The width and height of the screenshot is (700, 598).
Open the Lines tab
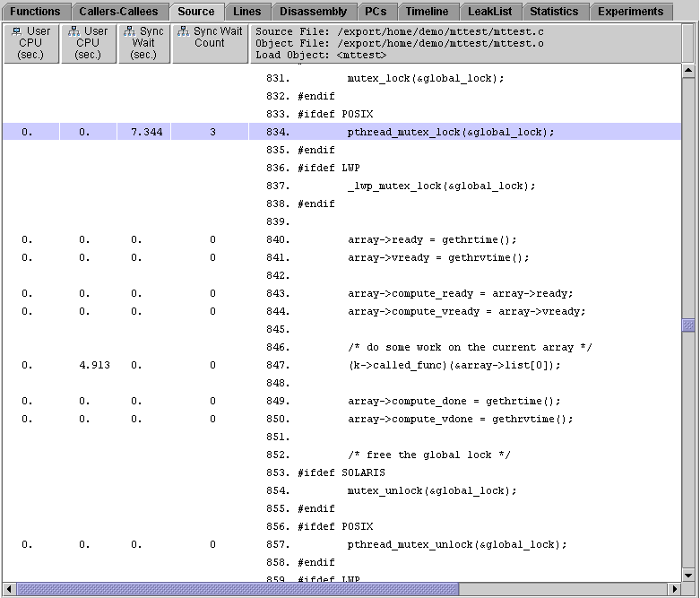point(246,12)
